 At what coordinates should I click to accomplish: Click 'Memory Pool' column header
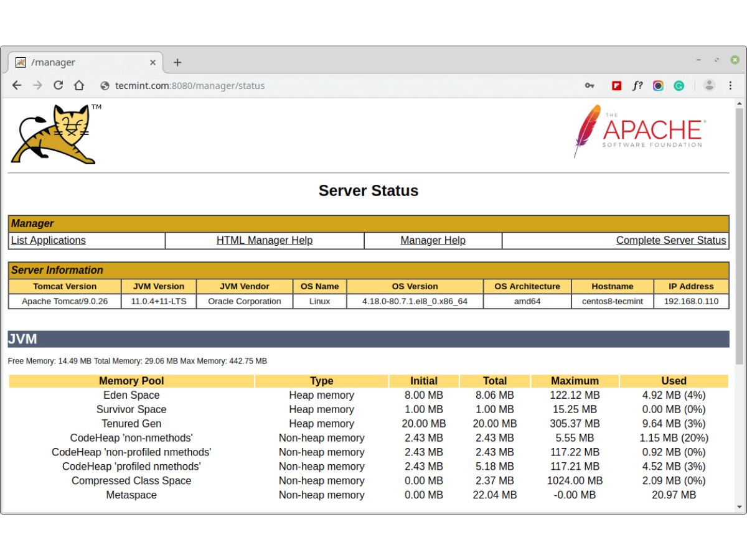point(131,381)
